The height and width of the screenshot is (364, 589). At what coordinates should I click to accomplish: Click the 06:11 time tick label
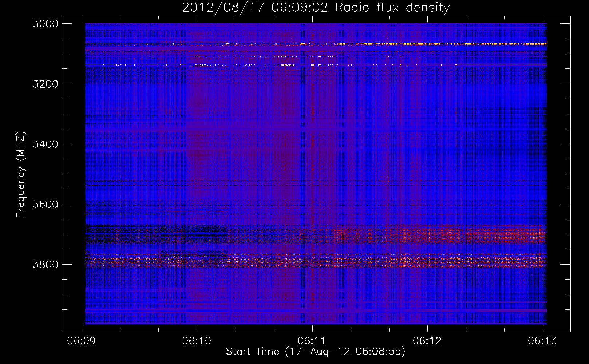[x=312, y=341]
